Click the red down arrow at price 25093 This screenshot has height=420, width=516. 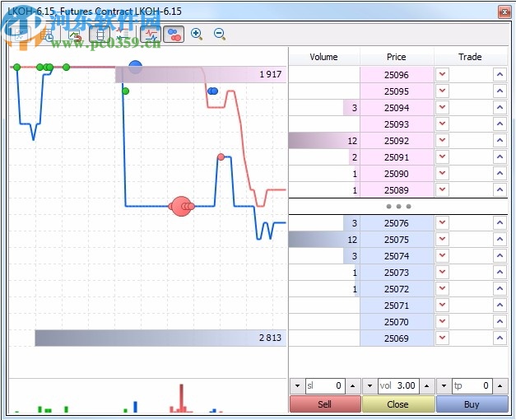[x=442, y=124]
